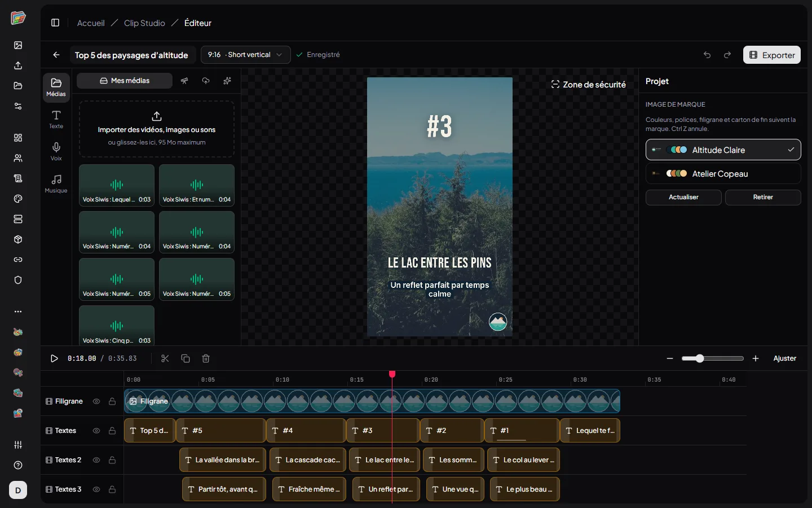
Task: Zoom out the timeline with the minus icon
Action: click(x=670, y=358)
